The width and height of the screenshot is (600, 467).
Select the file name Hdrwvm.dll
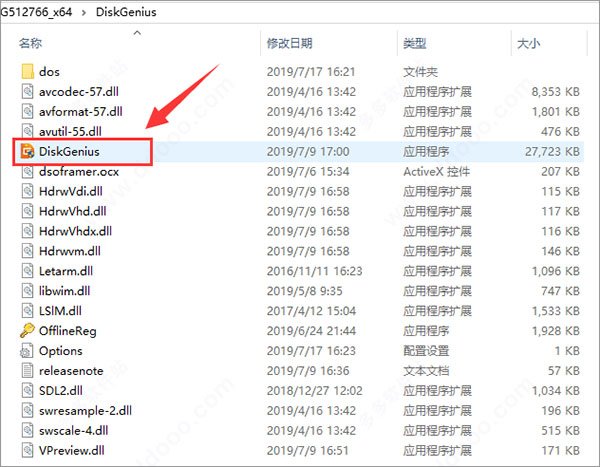[70, 251]
